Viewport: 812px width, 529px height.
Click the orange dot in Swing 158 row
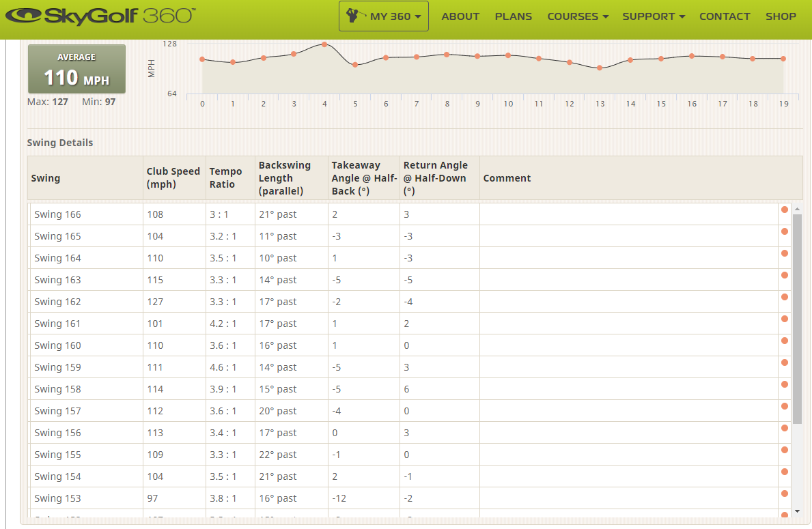pos(785,384)
